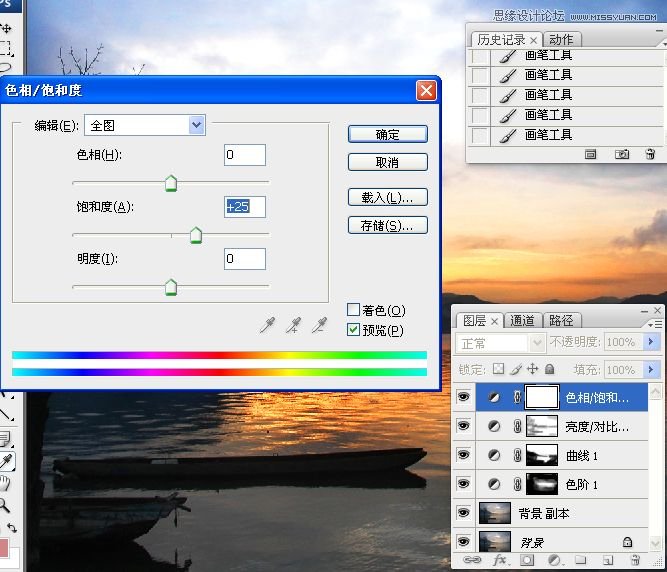The height and width of the screenshot is (572, 667).
Task: Click adjustment icon of 曲线 1 layer
Action: click(x=494, y=455)
